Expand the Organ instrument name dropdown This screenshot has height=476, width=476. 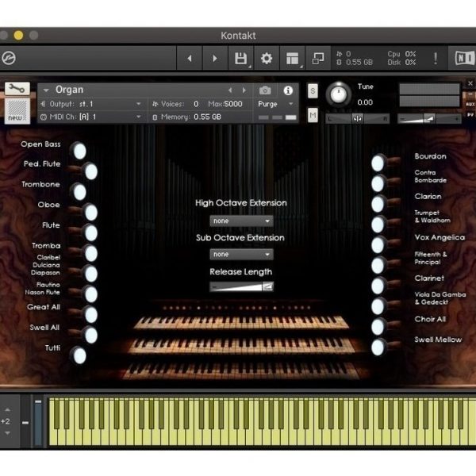(x=46, y=90)
